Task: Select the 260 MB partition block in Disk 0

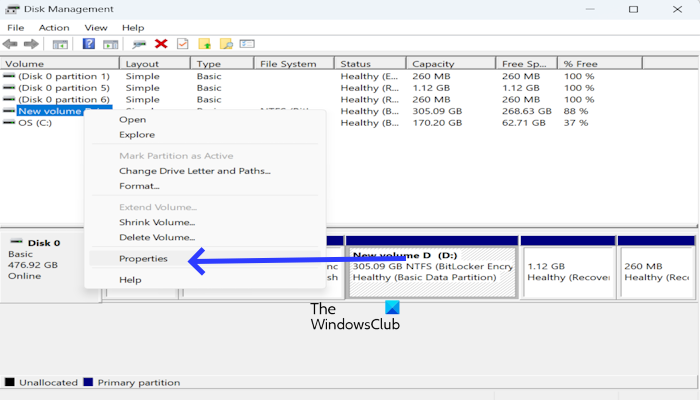Action: (x=656, y=267)
